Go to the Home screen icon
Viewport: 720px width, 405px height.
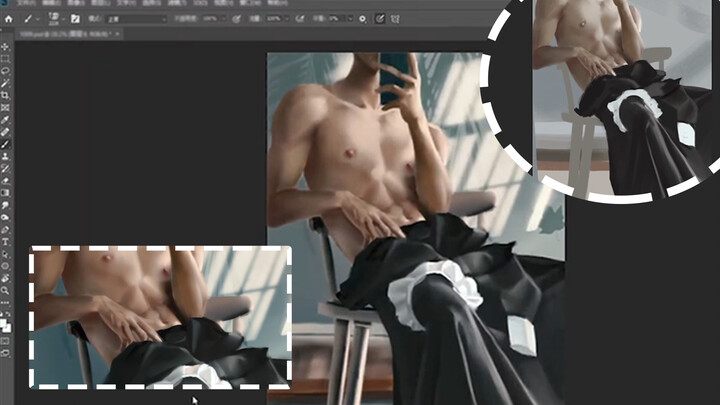click(x=8, y=19)
